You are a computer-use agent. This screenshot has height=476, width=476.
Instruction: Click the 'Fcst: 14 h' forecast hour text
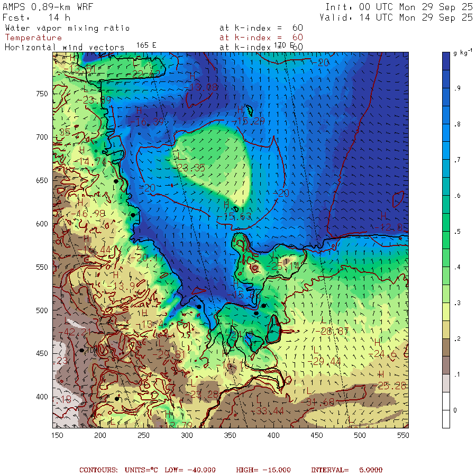(x=36, y=17)
